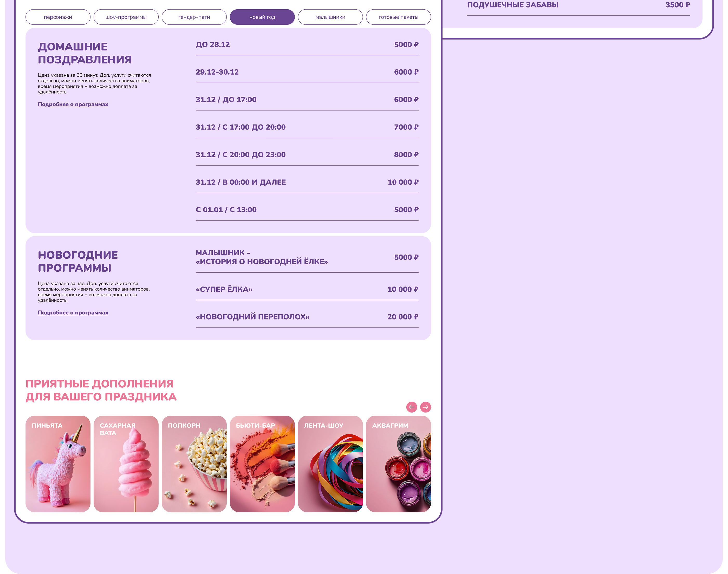Open the Бьюти-бар card

[x=262, y=464]
